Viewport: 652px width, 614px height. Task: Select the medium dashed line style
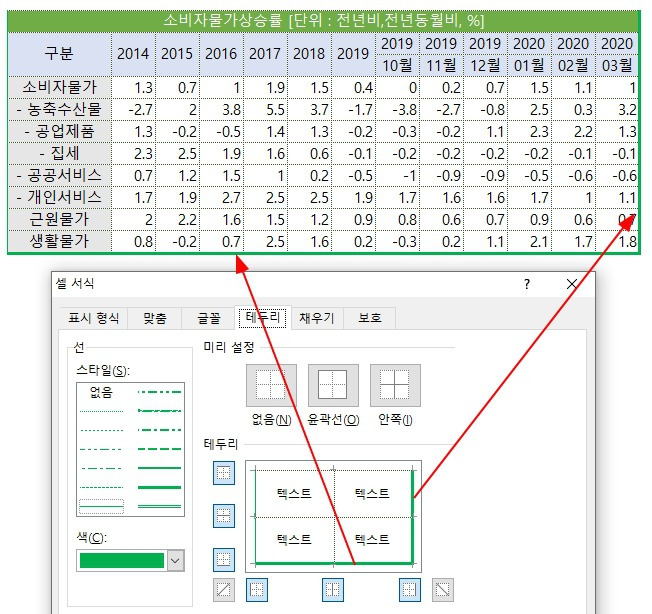(159, 449)
